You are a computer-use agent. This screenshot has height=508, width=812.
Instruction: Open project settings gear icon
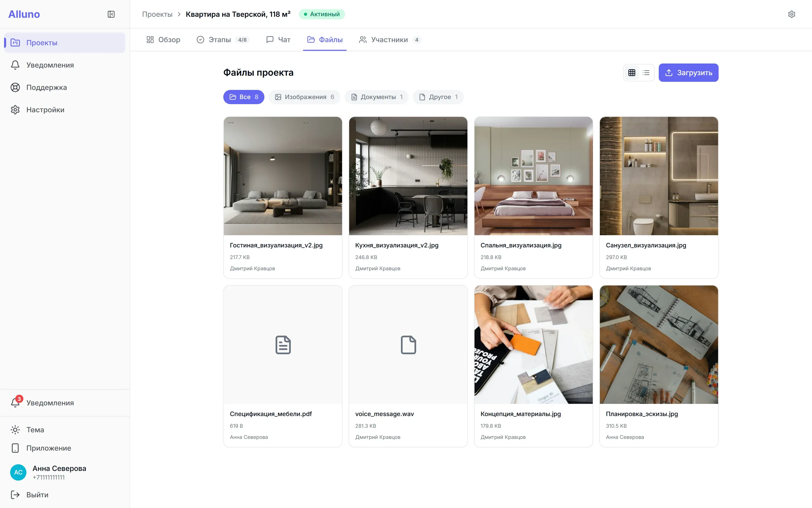tap(791, 14)
